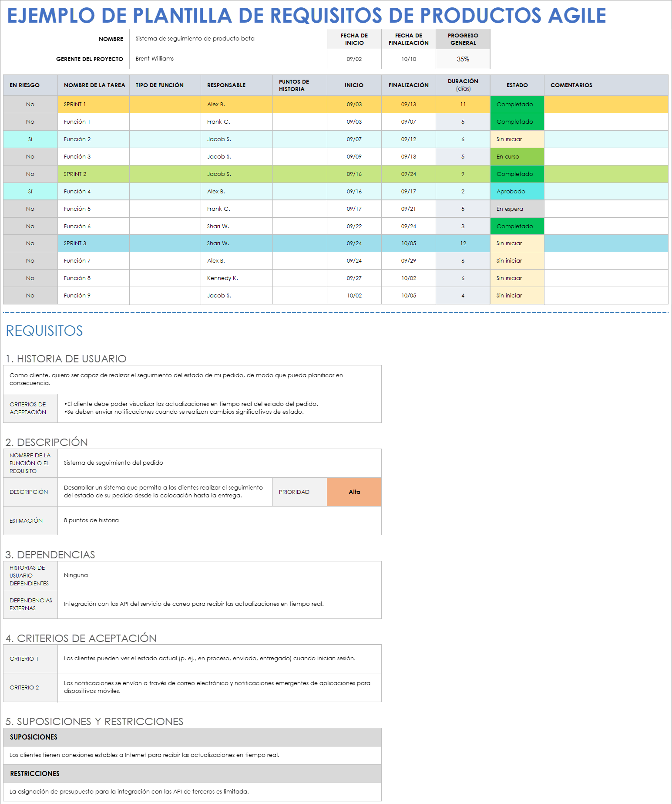Click the "2. DESCRIPCIÓN" heading
Image resolution: width=672 pixels, height=804 pixels.
(x=47, y=443)
